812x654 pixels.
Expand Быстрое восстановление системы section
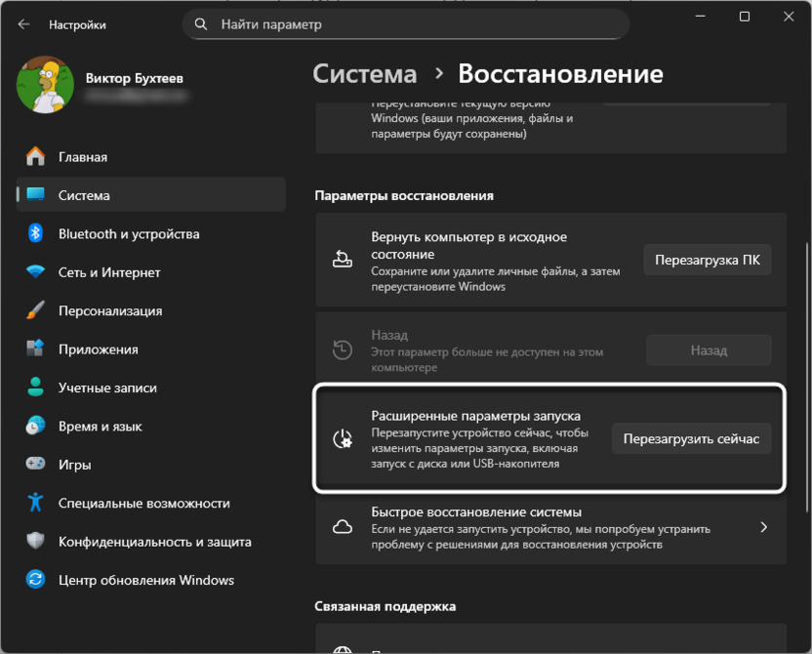click(764, 527)
